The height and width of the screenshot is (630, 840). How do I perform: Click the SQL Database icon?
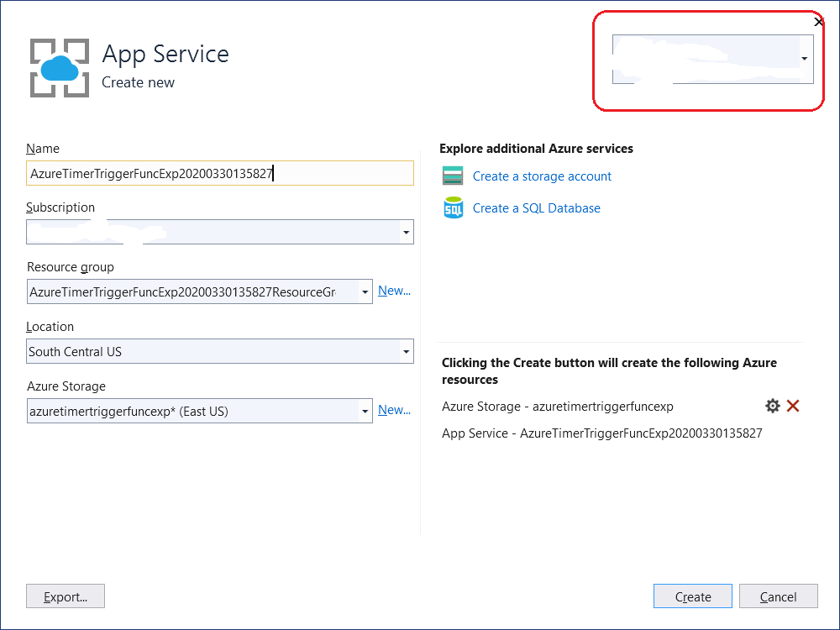[454, 207]
